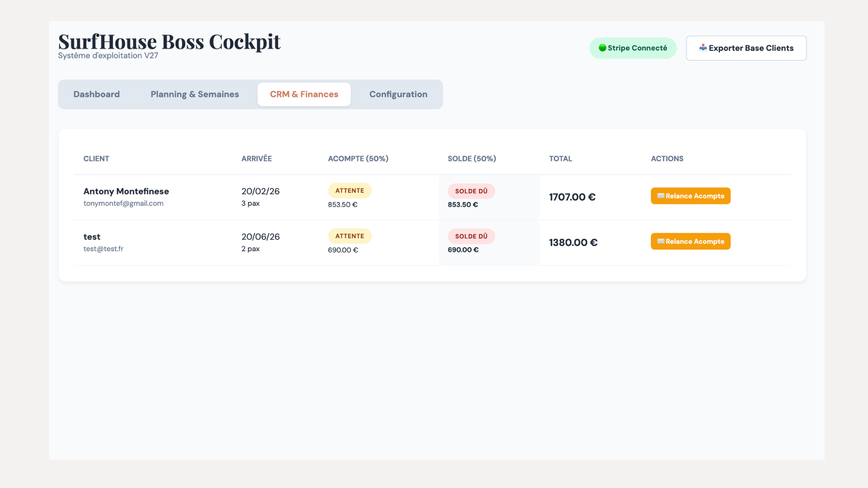Switch to the CRM & Finances tab
The height and width of the screenshot is (488, 868).
click(x=304, y=94)
